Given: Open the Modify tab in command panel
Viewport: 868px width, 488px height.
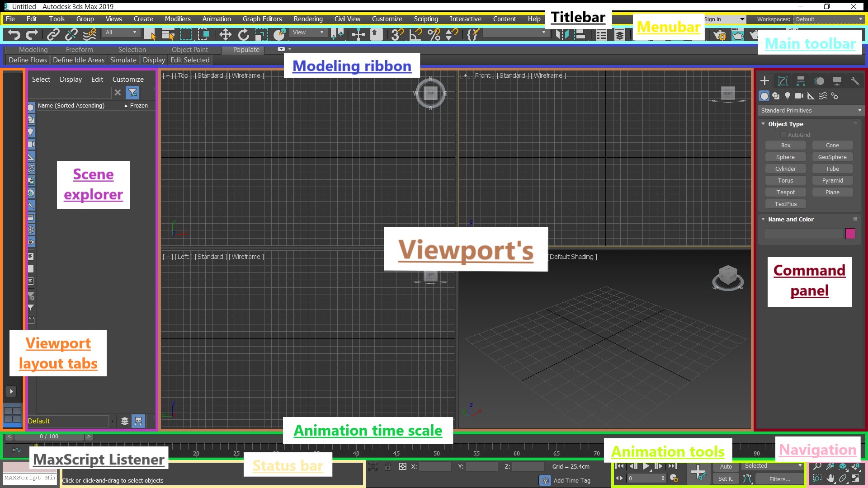Looking at the screenshot, I should coord(783,81).
